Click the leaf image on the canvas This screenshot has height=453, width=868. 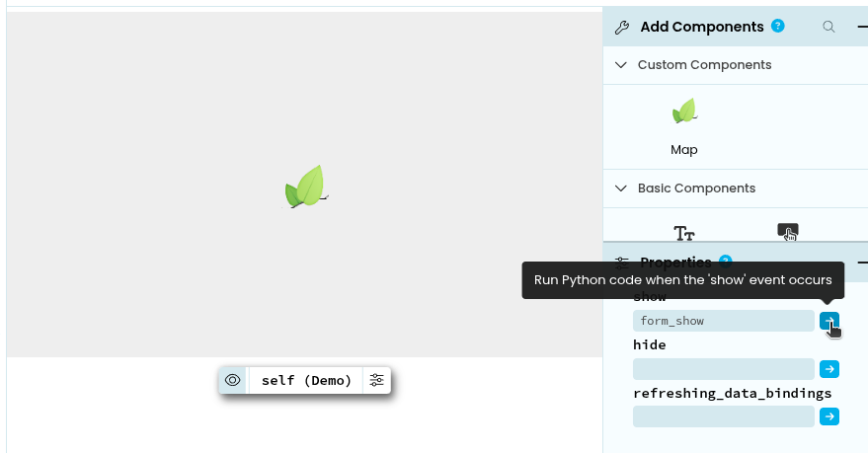307,187
